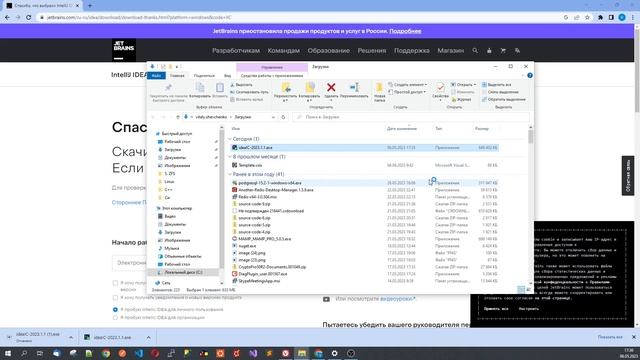Viewport: 640px width, 360px height.
Task: Open options arrow for ideaIC-2023.1.1.exe download chip
Action: pos(148,338)
